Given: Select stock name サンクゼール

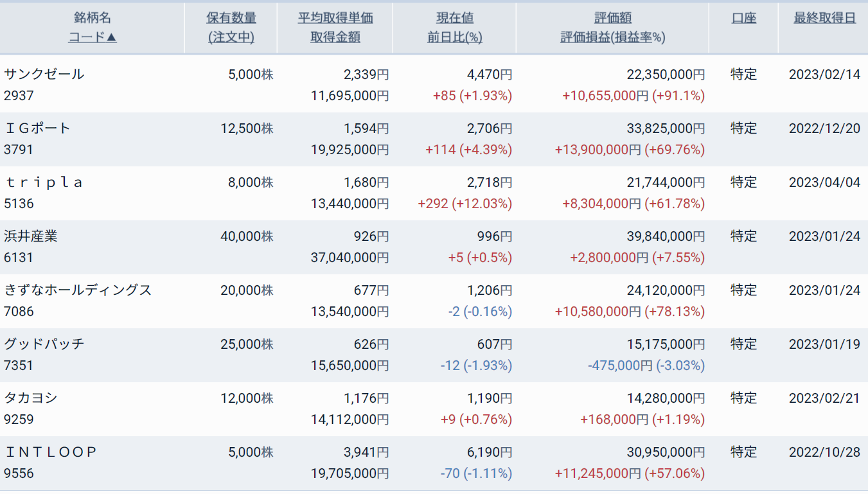Looking at the screenshot, I should [44, 74].
